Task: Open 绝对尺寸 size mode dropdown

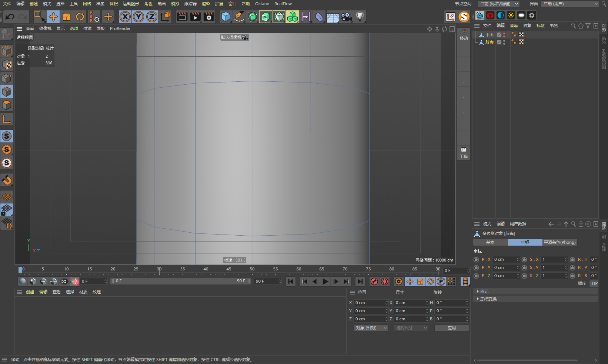Action: (x=411, y=328)
